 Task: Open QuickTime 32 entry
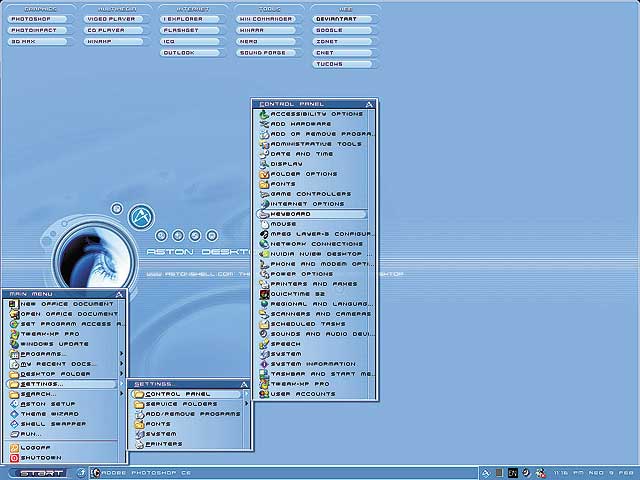click(x=313, y=294)
